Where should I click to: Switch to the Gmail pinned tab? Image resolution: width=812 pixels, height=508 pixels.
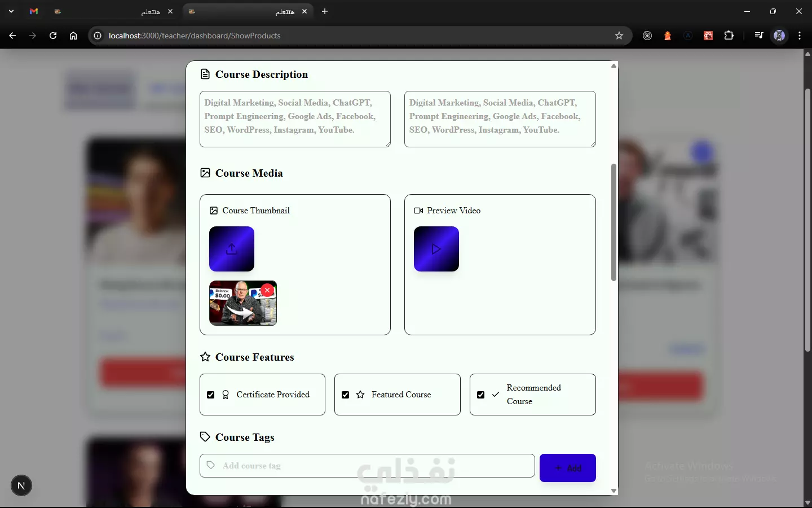coord(34,11)
